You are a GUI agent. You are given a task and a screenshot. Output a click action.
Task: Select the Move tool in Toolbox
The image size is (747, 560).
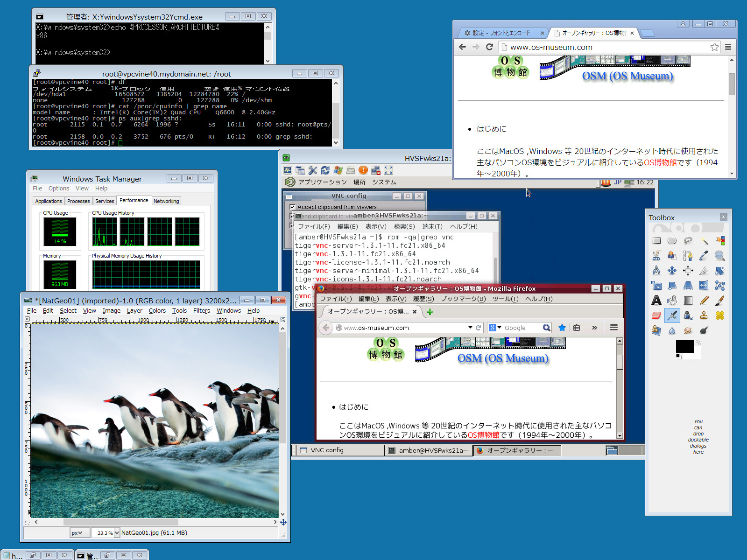tap(672, 271)
